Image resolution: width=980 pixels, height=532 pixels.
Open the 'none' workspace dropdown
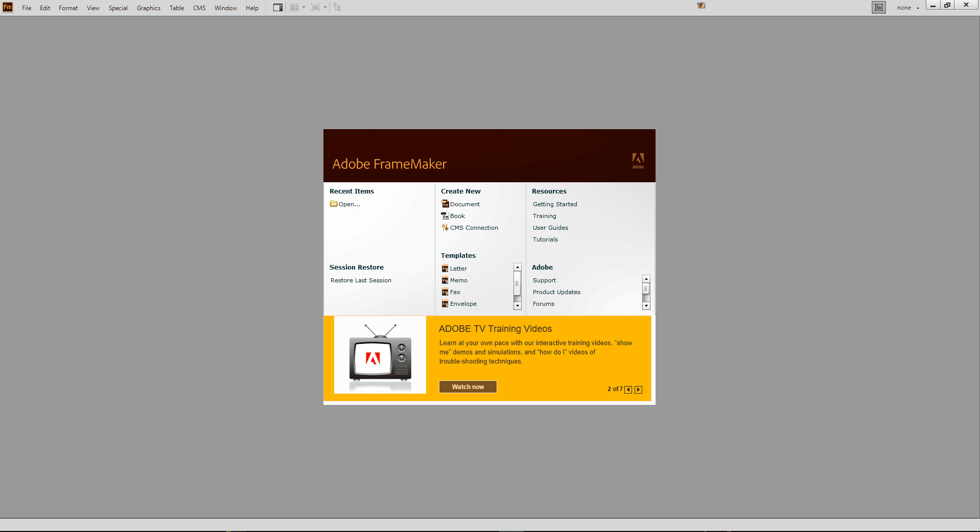908,8
